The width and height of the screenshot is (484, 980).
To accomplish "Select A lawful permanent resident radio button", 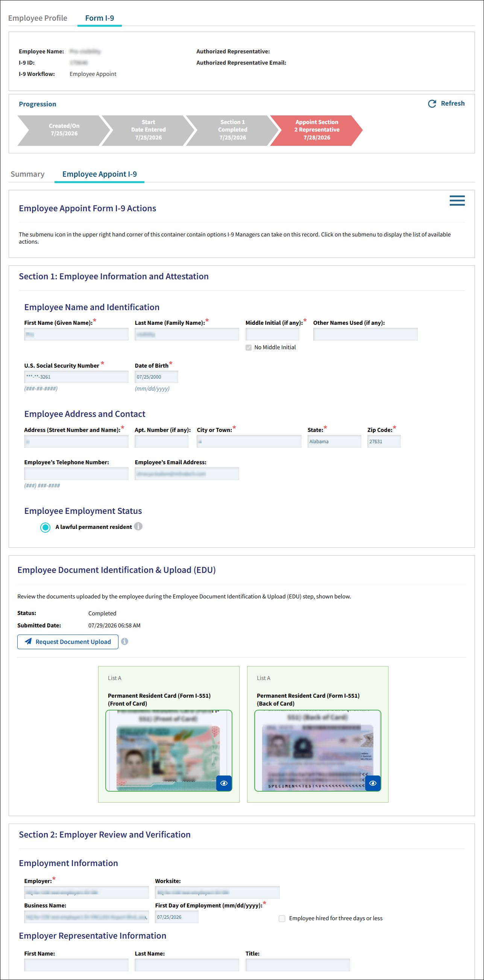I will tap(45, 527).
